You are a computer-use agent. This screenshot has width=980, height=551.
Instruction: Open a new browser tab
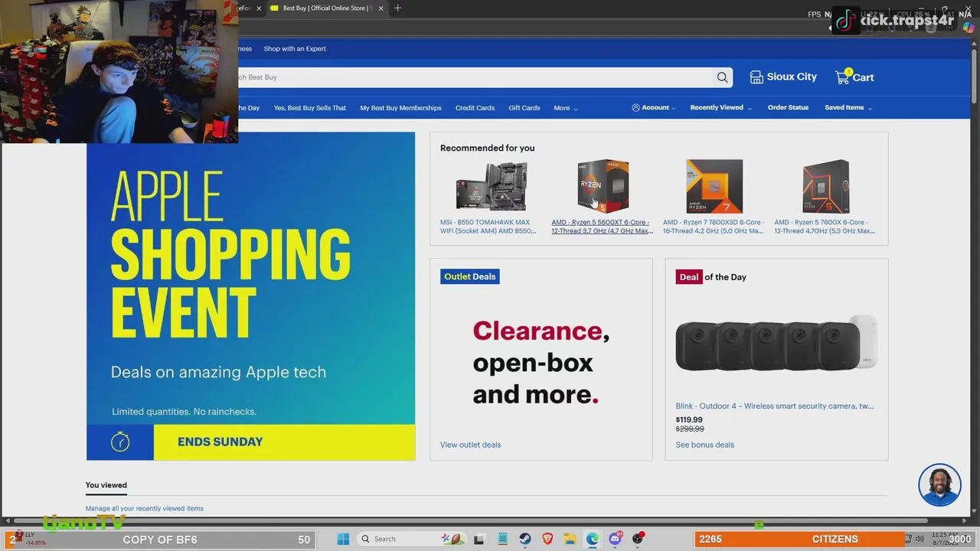point(397,8)
